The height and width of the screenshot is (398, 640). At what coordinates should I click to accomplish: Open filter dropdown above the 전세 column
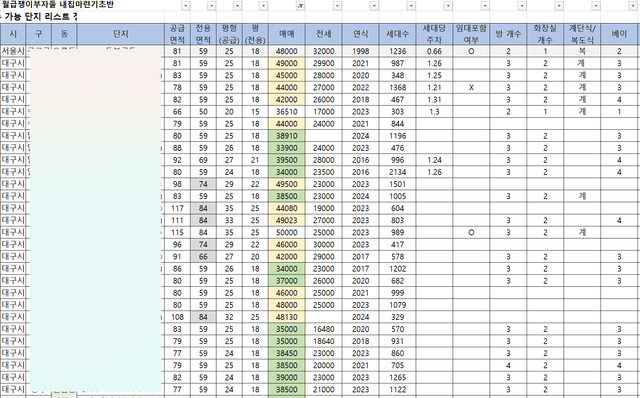click(337, 6)
